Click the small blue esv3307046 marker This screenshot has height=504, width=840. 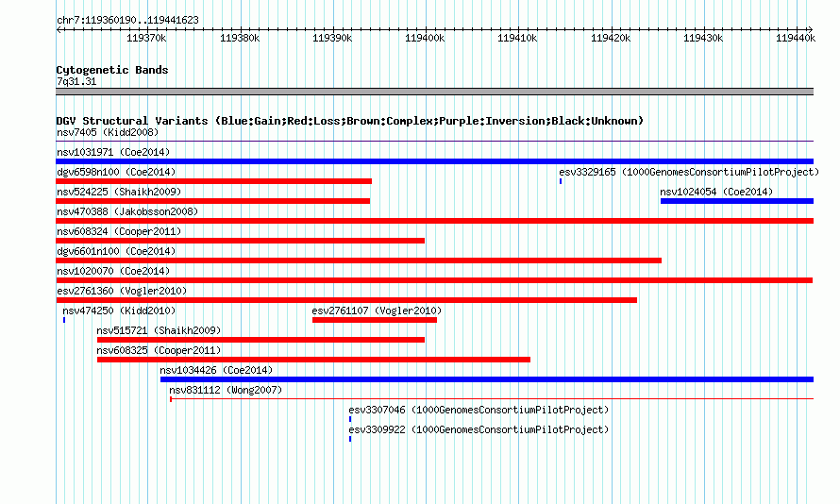(x=350, y=419)
